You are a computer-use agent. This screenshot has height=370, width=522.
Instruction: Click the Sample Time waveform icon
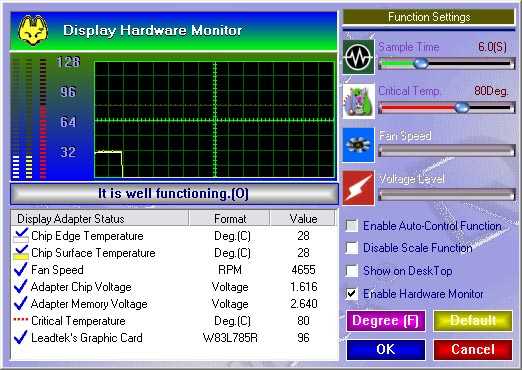point(358,57)
